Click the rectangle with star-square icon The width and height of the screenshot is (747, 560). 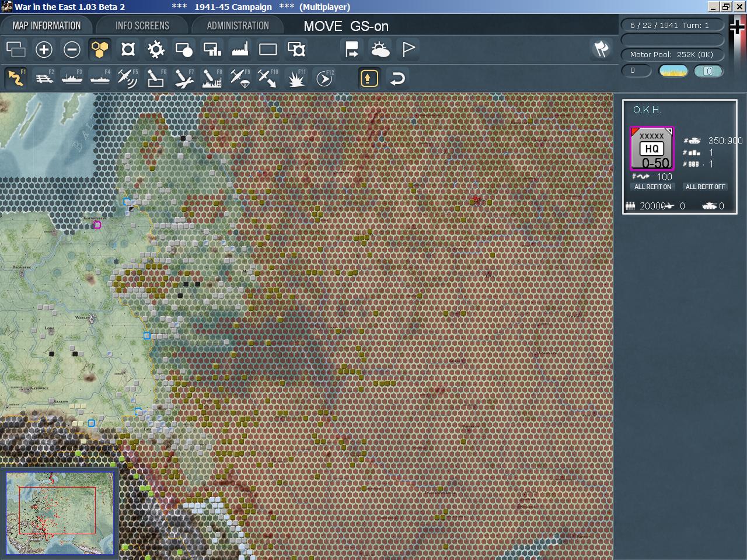click(x=296, y=50)
